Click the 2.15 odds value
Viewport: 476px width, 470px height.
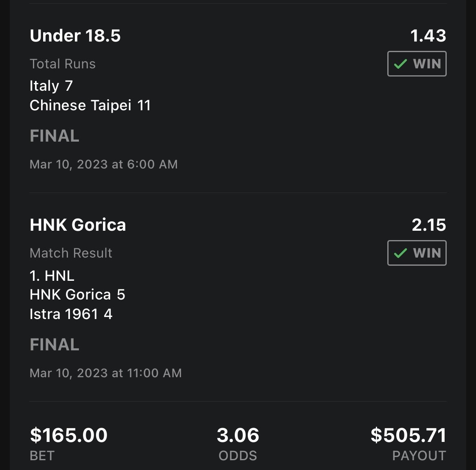tap(429, 225)
